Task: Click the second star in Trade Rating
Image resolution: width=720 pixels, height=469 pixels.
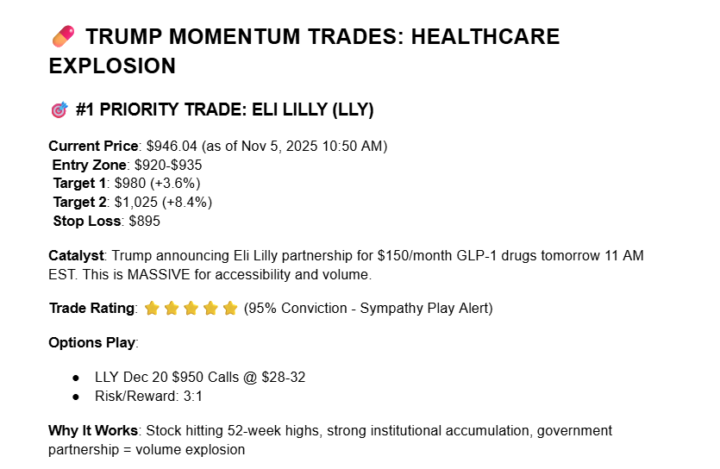Action: (x=171, y=308)
